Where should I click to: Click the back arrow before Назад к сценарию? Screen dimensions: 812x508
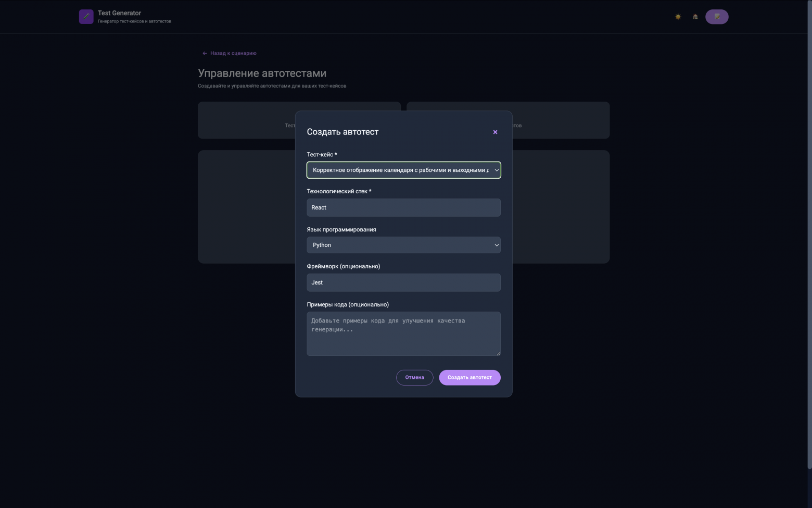205,53
